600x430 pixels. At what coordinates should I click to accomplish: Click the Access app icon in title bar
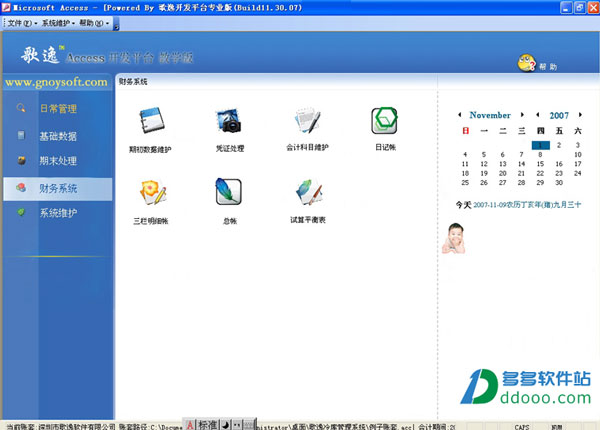coord(7,7)
